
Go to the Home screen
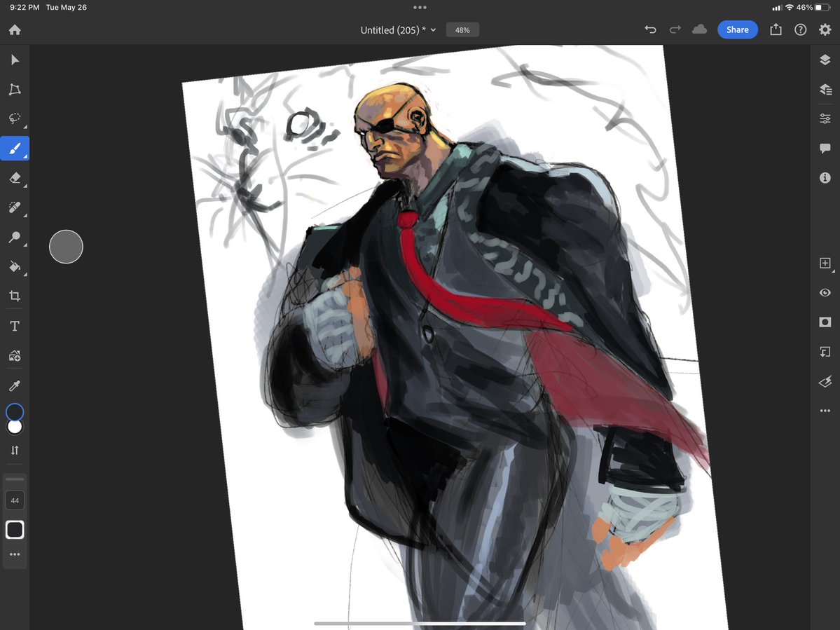coord(15,30)
